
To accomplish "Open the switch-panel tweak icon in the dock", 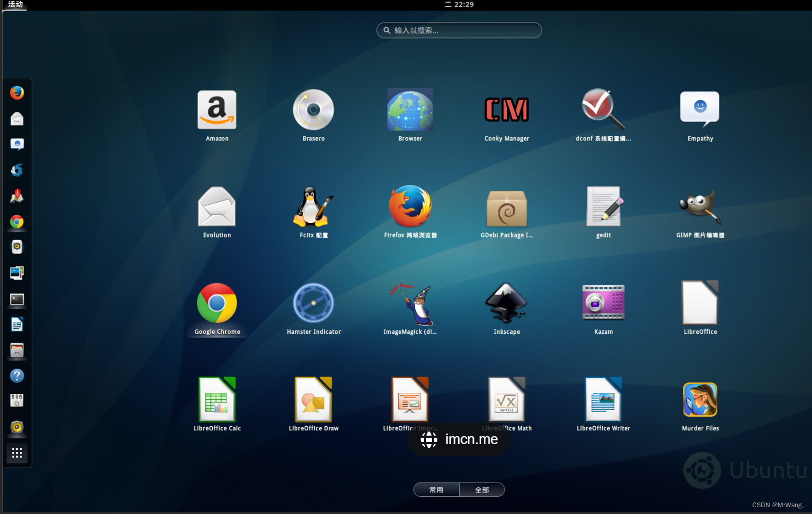I will pyautogui.click(x=17, y=401).
